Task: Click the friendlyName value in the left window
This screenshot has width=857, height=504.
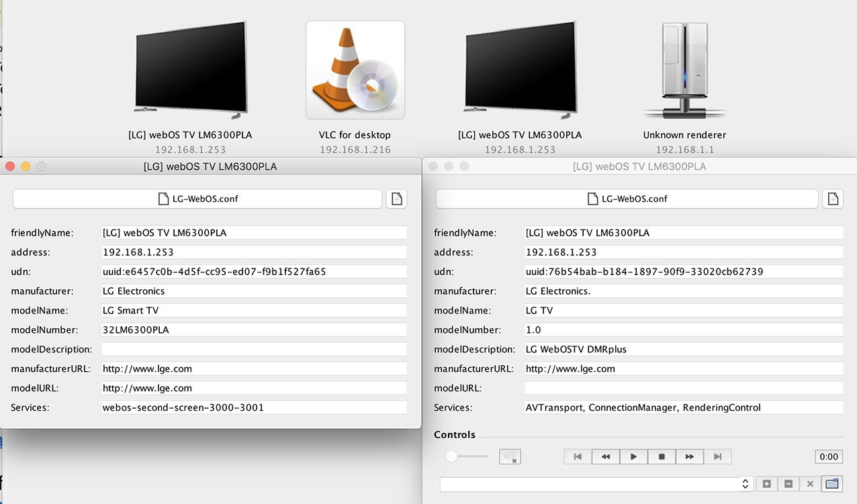Action: [x=254, y=233]
